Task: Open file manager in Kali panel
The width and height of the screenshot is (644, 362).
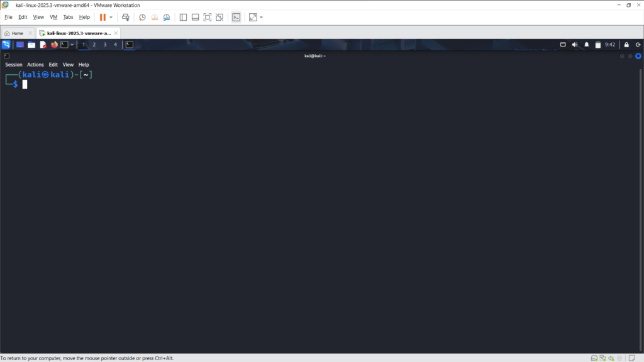Action: click(31, 45)
